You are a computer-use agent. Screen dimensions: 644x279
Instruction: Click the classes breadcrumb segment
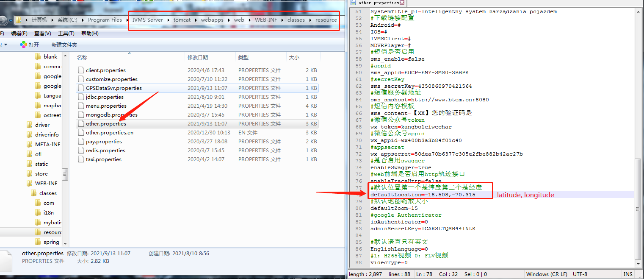click(296, 20)
